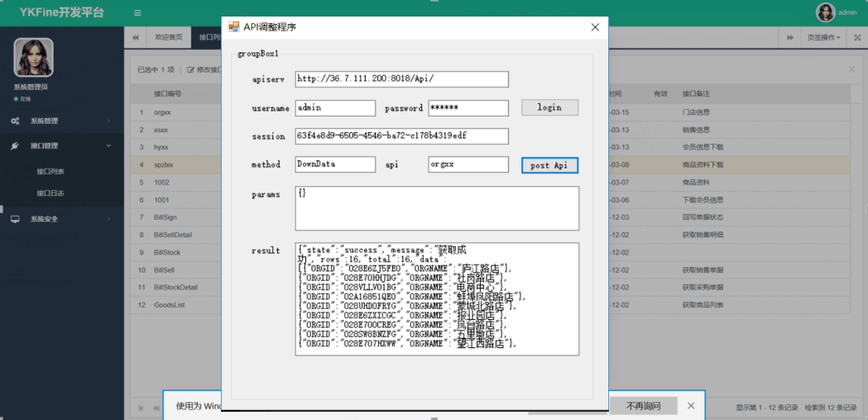Click the tab scroll-right double arrow
The height and width of the screenshot is (420, 868).
pyautogui.click(x=790, y=37)
